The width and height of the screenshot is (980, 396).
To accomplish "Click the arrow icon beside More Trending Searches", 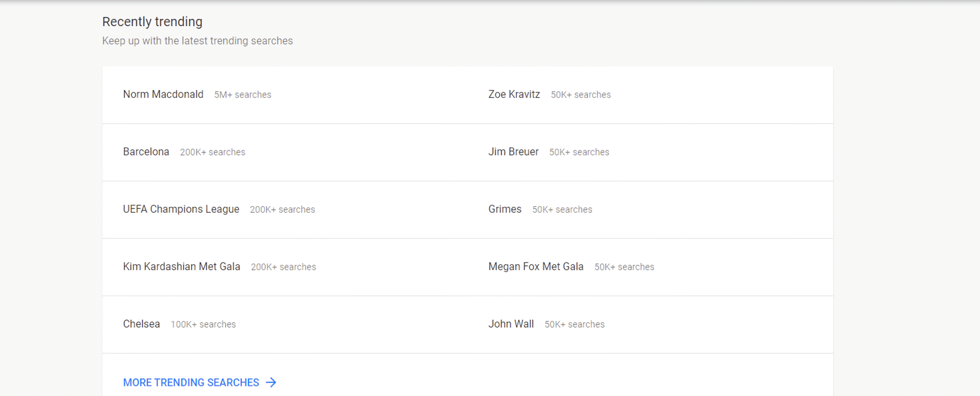I will pos(271,382).
